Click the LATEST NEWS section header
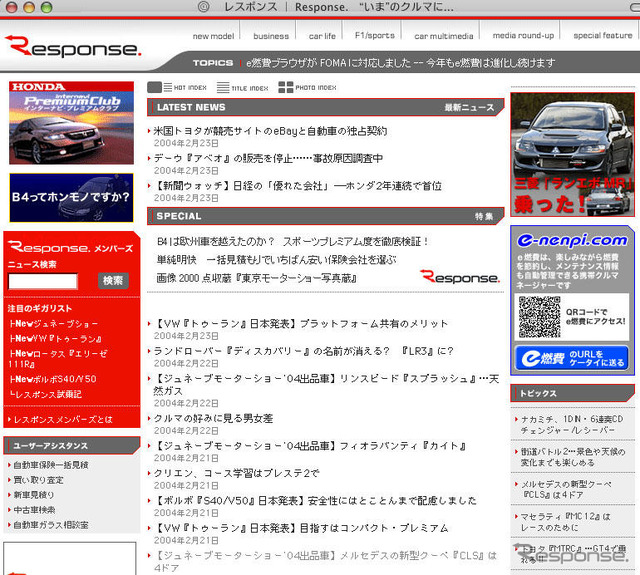This screenshot has height=575, width=640. (x=325, y=107)
